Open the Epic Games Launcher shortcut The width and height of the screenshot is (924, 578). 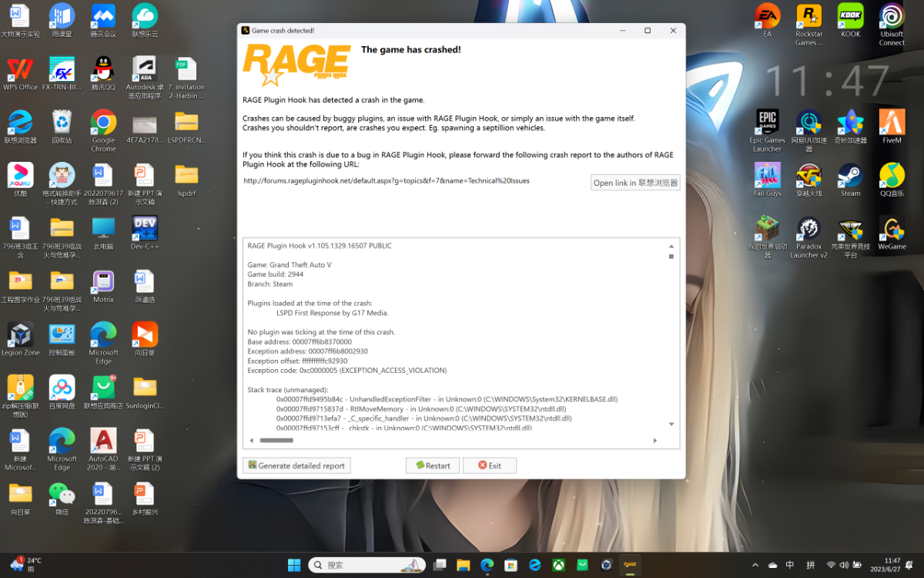tap(767, 131)
